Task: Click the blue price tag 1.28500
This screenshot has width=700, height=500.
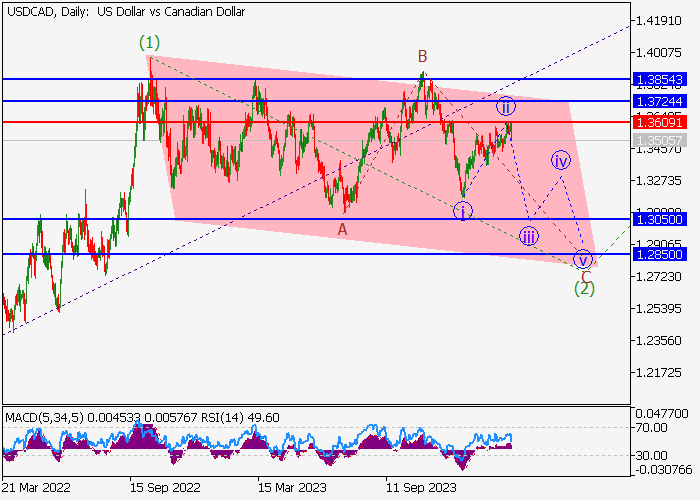Action: coord(660,254)
